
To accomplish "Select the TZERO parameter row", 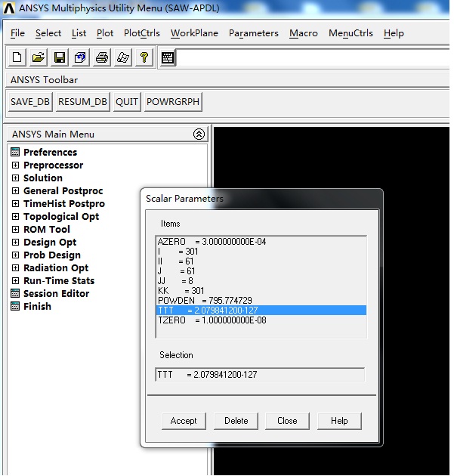I will coord(261,320).
